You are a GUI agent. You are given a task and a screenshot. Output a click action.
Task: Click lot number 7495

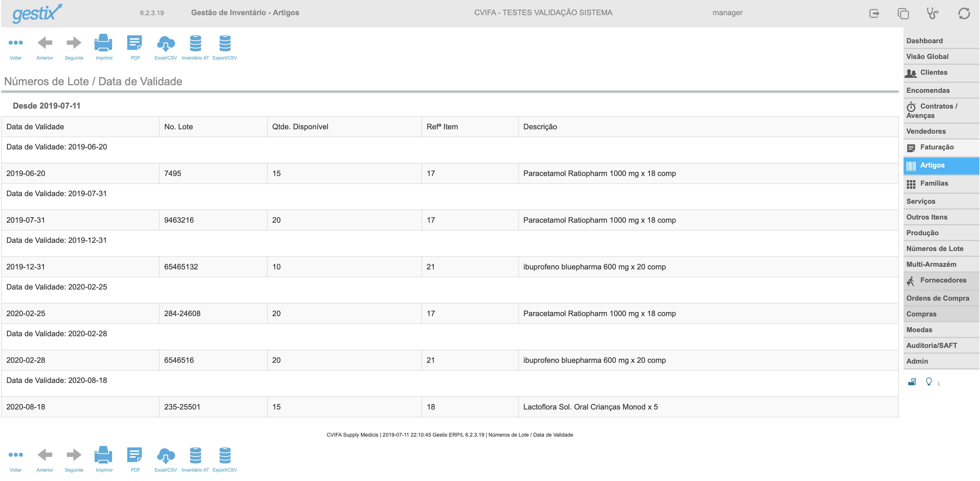(172, 174)
